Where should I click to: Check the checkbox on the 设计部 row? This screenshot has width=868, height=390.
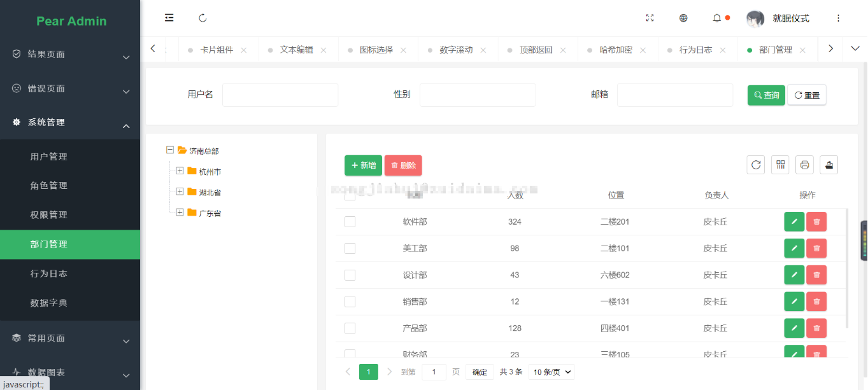tap(350, 275)
